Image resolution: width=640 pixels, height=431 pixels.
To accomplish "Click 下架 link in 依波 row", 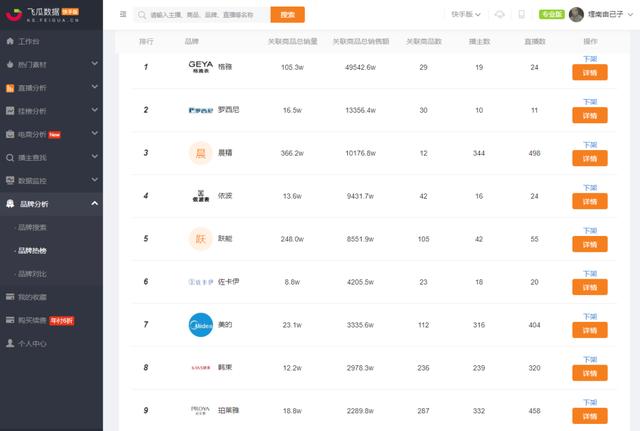I will (x=590, y=188).
